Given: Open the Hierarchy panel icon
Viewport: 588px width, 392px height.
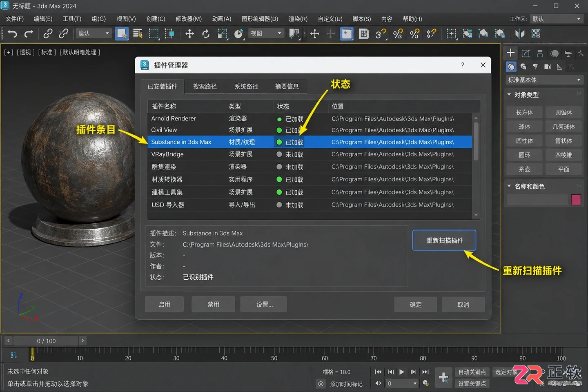Looking at the screenshot, I should (540, 53).
